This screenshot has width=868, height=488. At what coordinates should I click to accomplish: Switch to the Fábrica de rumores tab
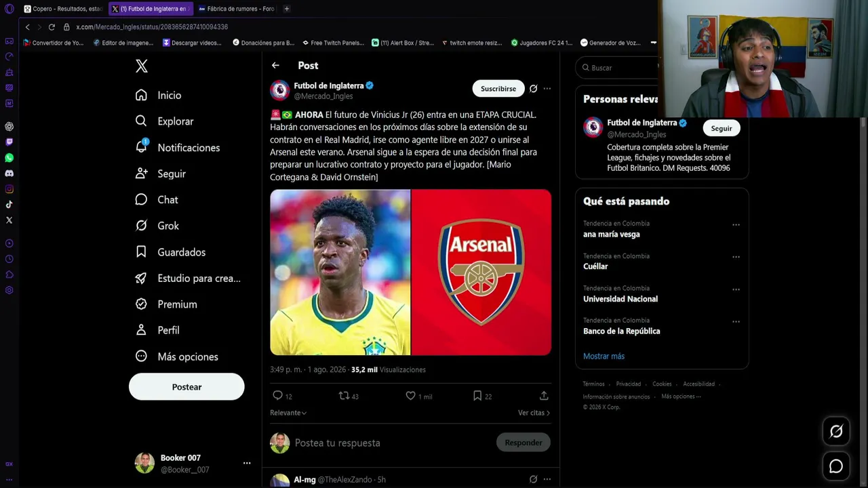(x=236, y=9)
